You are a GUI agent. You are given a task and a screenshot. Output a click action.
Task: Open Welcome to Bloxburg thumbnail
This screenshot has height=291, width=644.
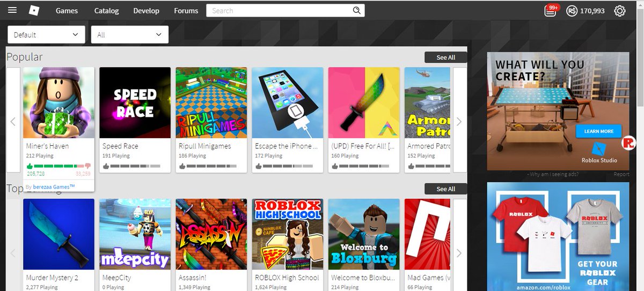point(363,234)
